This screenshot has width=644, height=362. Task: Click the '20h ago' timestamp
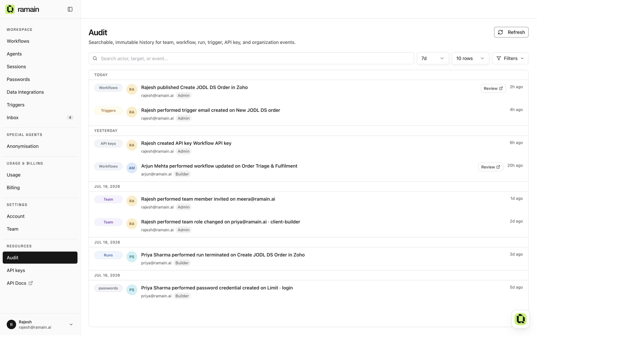(x=515, y=165)
